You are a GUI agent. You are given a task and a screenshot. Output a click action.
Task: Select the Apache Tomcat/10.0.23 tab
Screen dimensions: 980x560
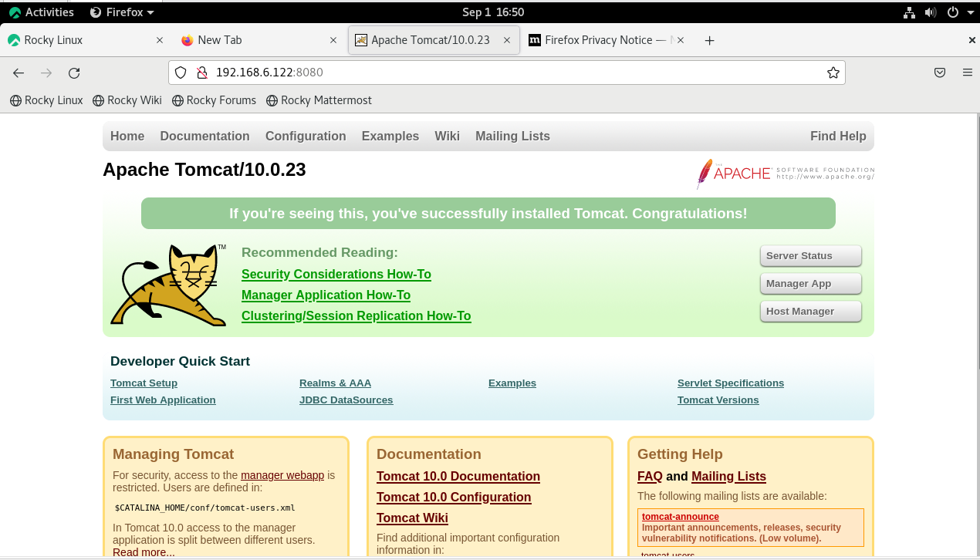click(433, 40)
